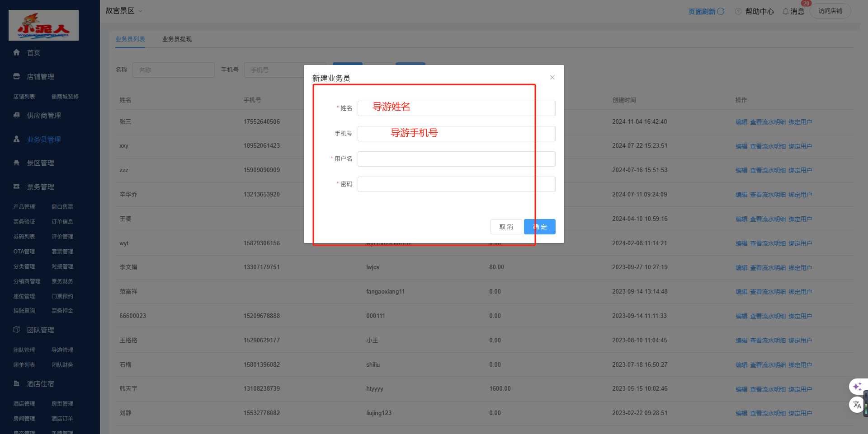Click the home icon beside 首页
This screenshot has height=434, width=868.
(x=17, y=52)
